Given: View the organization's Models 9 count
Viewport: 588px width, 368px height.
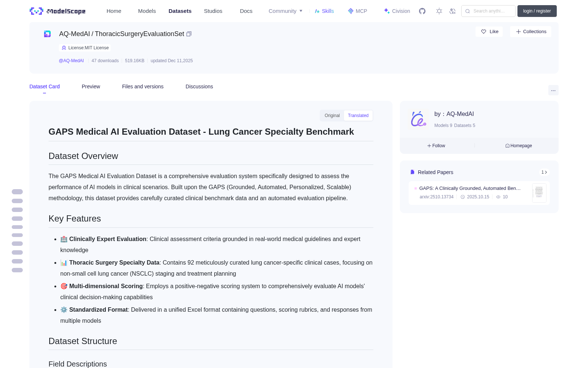Looking at the screenshot, I should (443, 125).
